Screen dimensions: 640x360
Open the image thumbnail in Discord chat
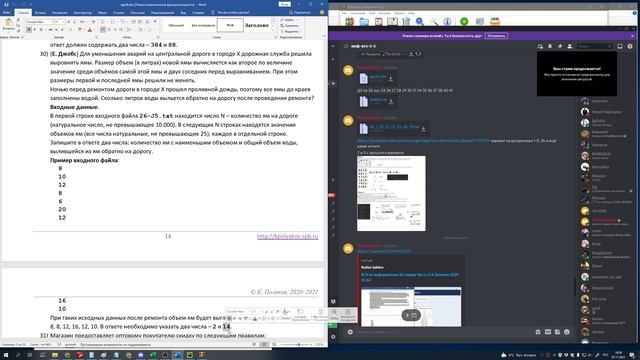click(391, 193)
